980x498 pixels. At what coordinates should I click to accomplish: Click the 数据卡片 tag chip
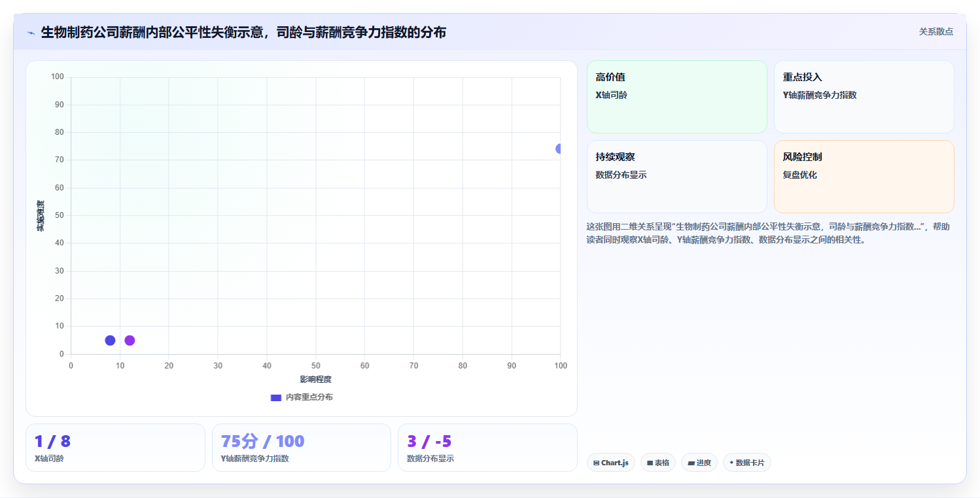(x=746, y=463)
